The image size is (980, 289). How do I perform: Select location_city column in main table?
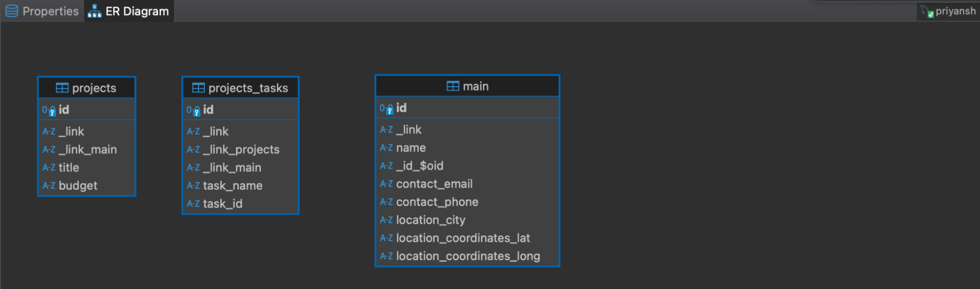[x=430, y=220]
